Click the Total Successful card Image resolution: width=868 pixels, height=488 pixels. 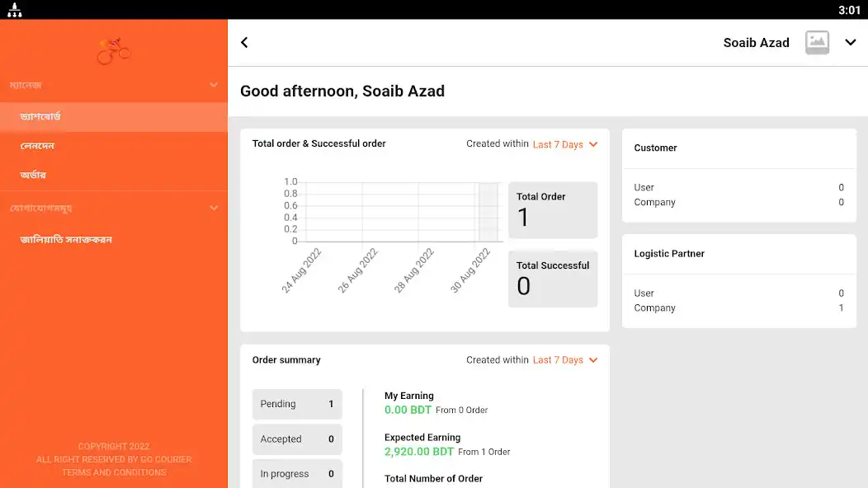pos(553,279)
